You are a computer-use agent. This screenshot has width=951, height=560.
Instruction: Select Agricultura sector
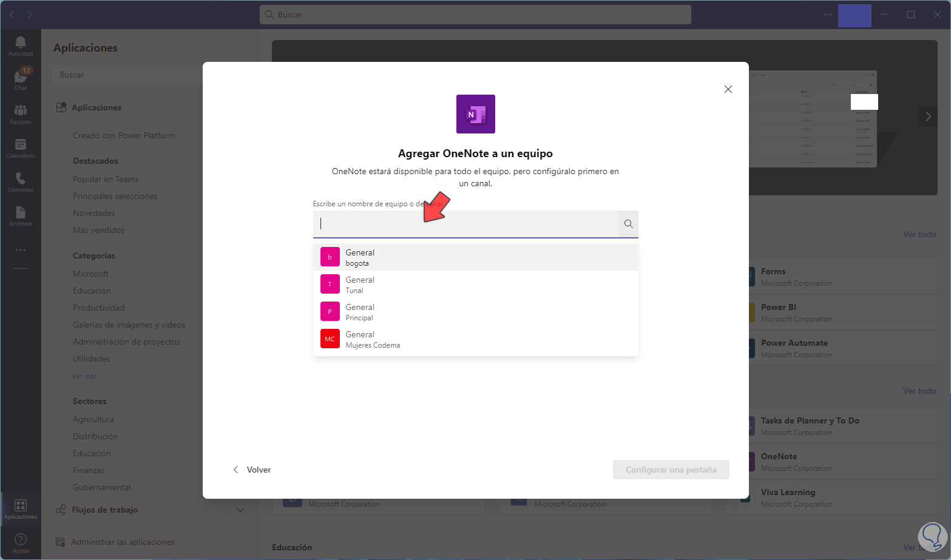pyautogui.click(x=93, y=419)
